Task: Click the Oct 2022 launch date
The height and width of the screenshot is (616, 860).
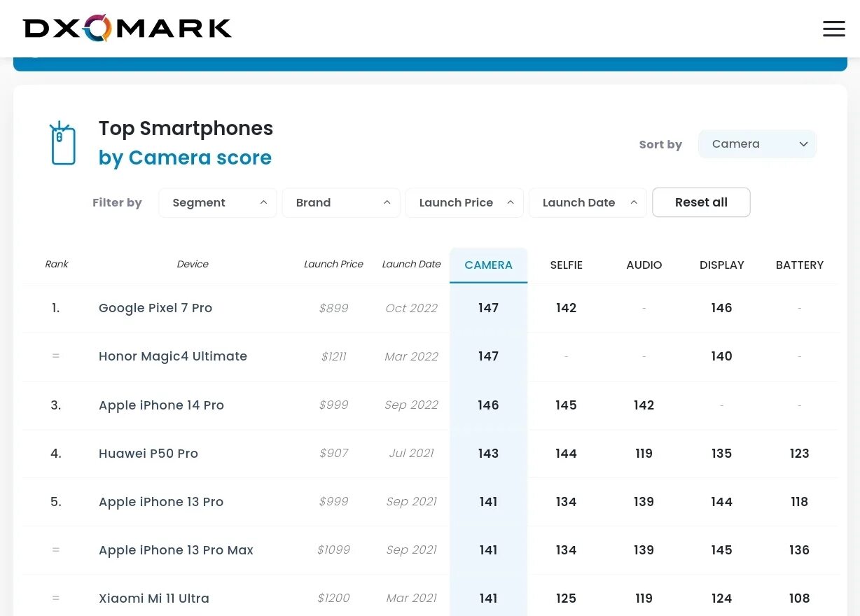Action: (411, 308)
